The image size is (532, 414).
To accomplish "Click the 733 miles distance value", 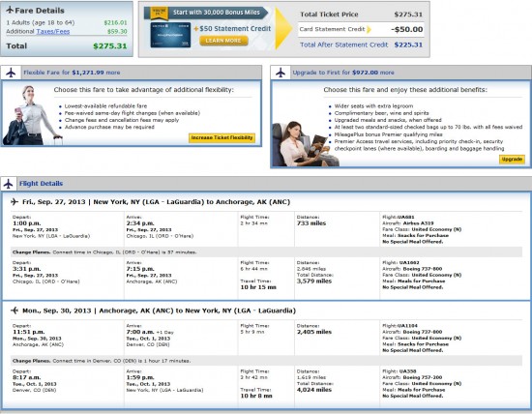I will point(311,223).
